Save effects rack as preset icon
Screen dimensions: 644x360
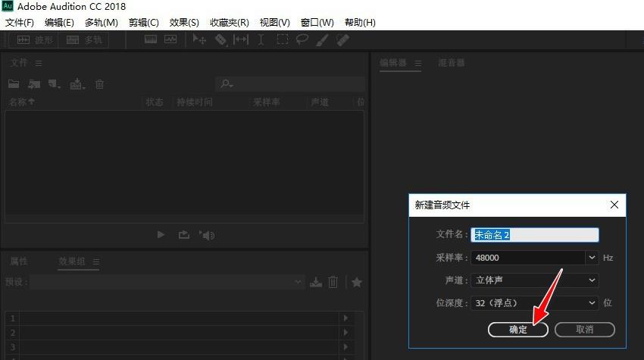point(316,282)
